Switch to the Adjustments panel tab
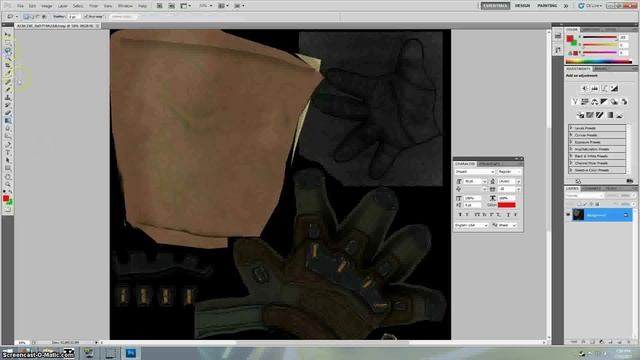 (578, 69)
